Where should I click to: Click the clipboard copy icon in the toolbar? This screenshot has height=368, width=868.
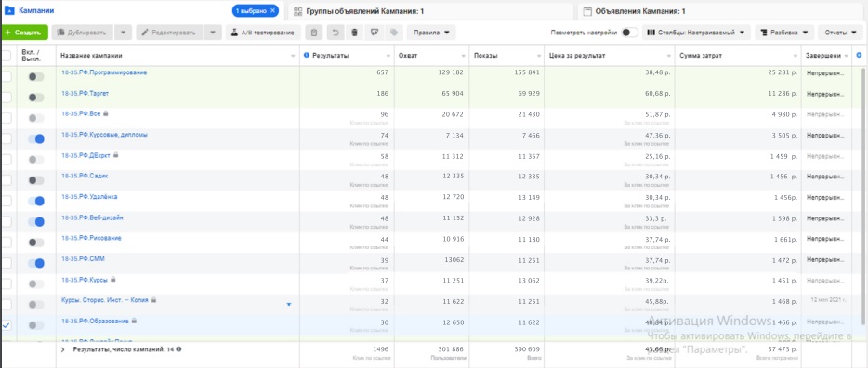(313, 33)
